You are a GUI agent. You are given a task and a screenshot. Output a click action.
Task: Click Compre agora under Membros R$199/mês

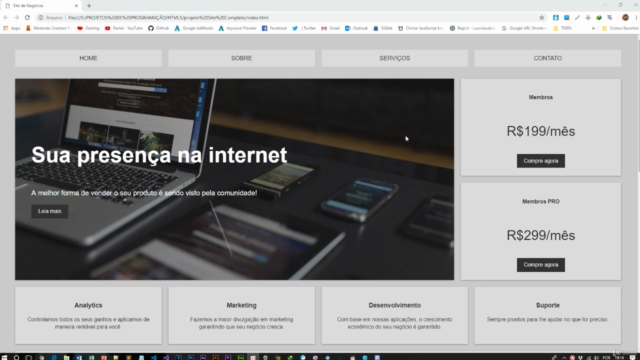coord(541,161)
